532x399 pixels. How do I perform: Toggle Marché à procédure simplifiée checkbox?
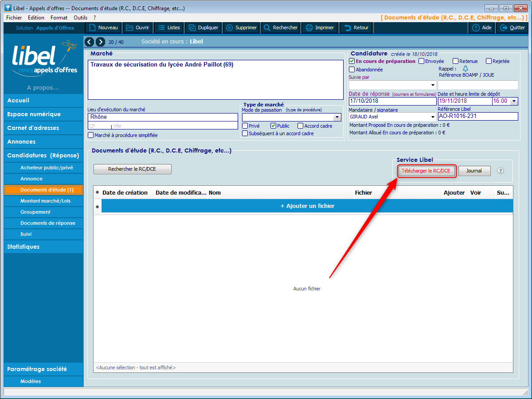tap(91, 135)
